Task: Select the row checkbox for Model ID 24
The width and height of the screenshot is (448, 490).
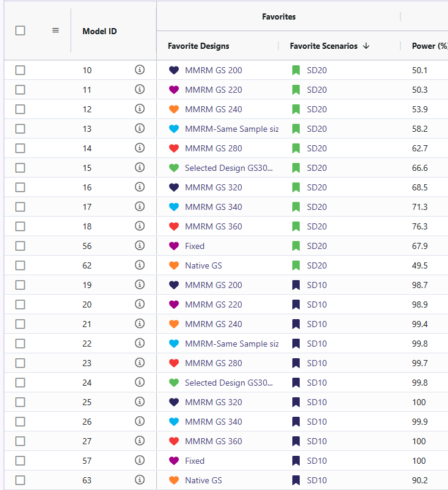Action: coord(20,383)
